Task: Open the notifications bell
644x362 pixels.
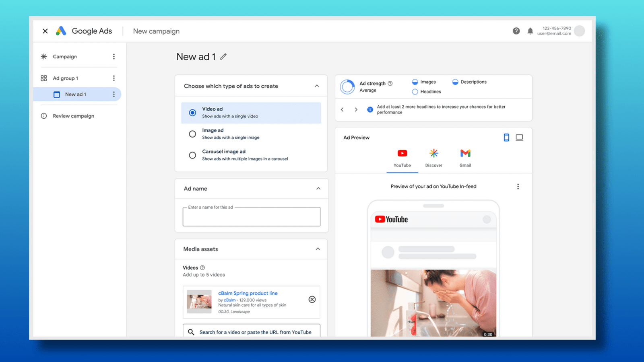Action: tap(530, 31)
